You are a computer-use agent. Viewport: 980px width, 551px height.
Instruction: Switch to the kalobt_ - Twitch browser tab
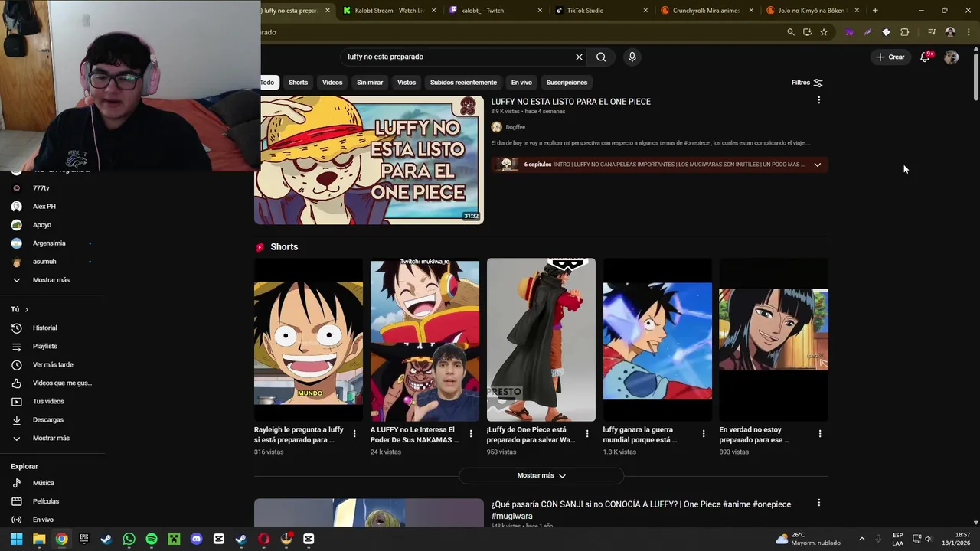[495, 11]
